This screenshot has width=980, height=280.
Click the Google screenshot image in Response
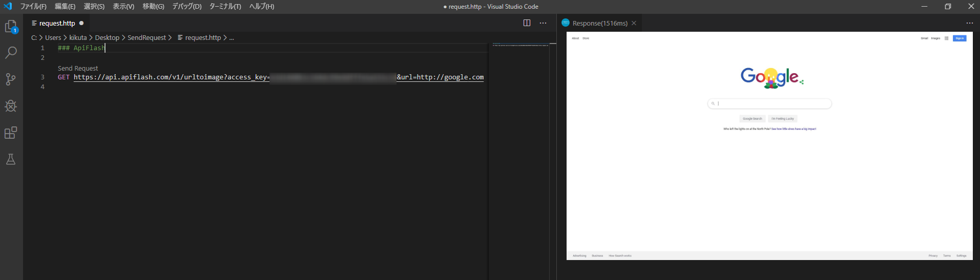pyautogui.click(x=769, y=146)
